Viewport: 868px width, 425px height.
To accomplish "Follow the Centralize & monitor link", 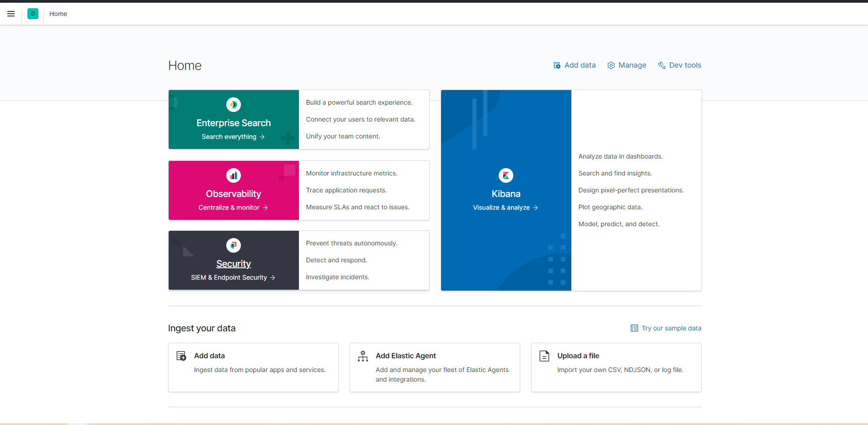I will [233, 207].
